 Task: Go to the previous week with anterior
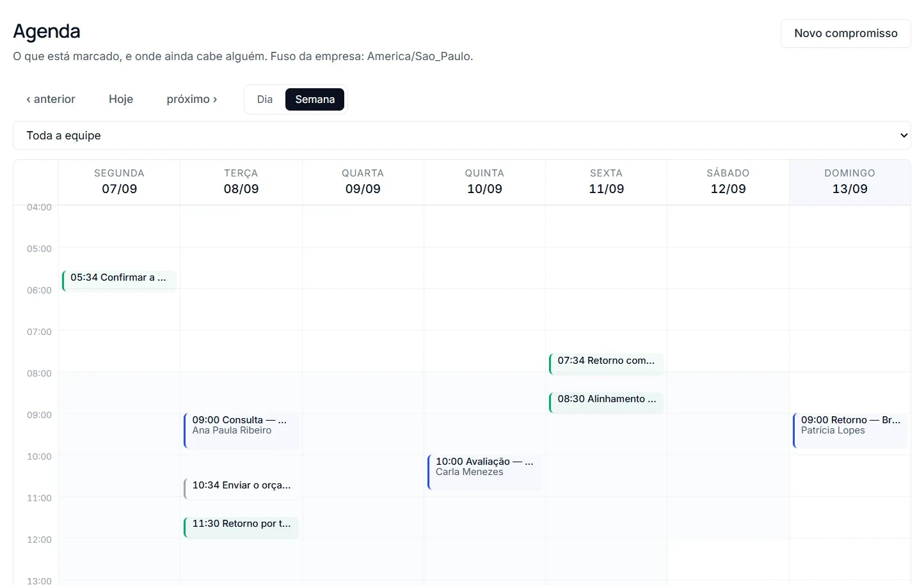point(51,99)
